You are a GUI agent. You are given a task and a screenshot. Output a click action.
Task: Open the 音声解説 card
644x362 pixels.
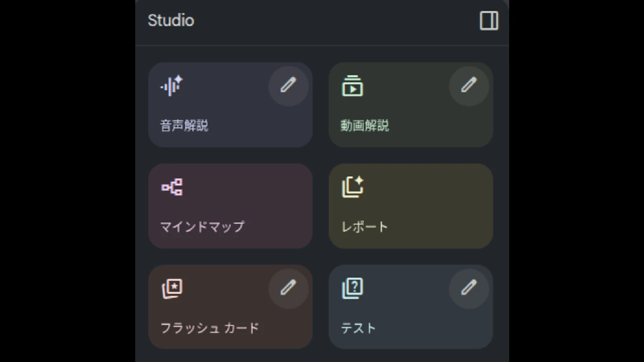pyautogui.click(x=229, y=105)
